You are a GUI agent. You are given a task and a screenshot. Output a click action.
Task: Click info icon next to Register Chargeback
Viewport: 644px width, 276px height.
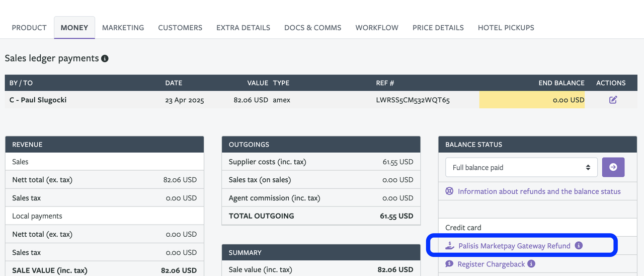pyautogui.click(x=531, y=264)
